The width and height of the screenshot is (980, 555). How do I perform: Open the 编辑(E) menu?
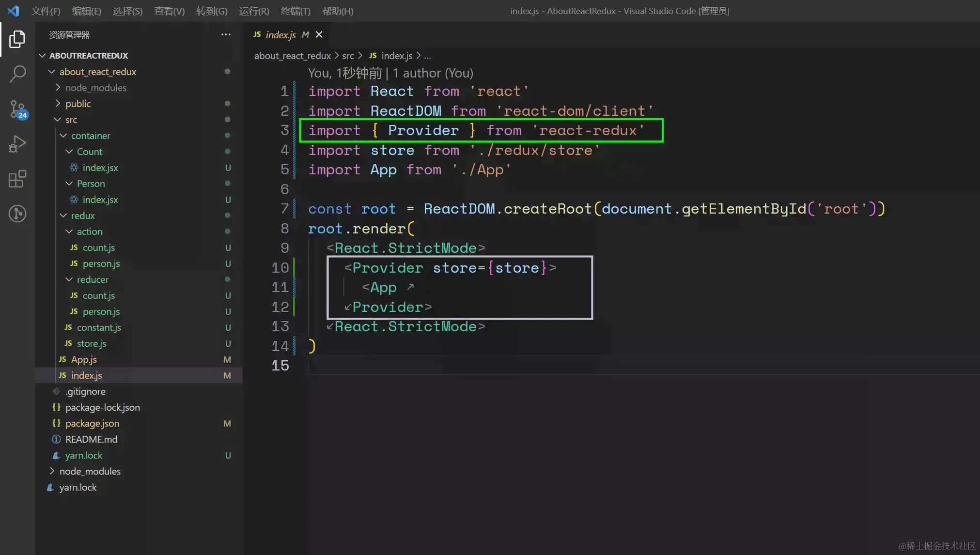point(86,11)
